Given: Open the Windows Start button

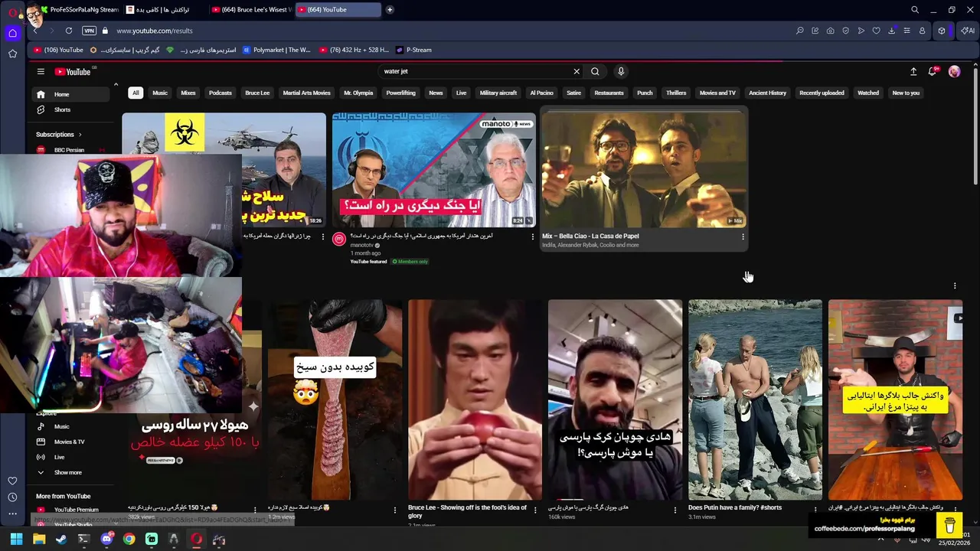Looking at the screenshot, I should click(16, 540).
